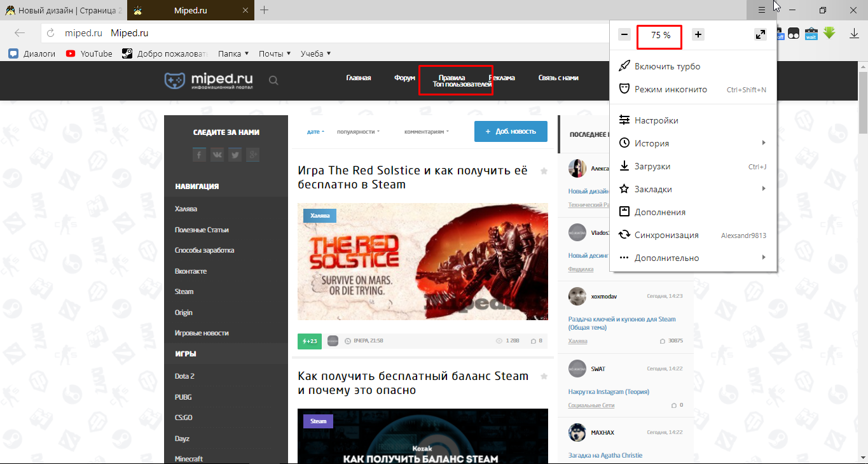The width and height of the screenshot is (868, 464).
Task: Open the Twitter social icon
Action: (235, 155)
